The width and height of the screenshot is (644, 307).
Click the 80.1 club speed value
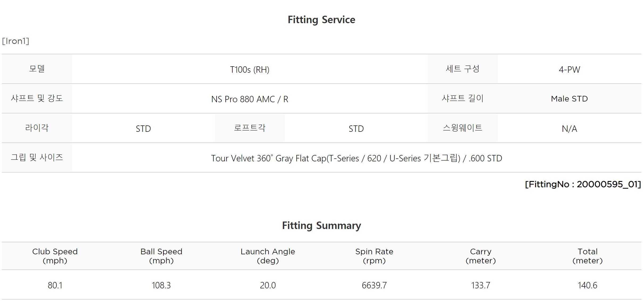55,285
